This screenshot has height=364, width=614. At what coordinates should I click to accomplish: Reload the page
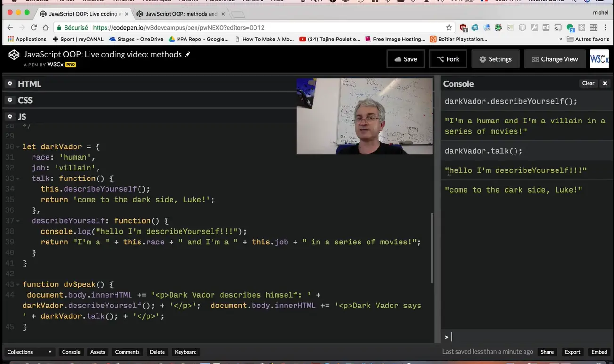coord(33,28)
